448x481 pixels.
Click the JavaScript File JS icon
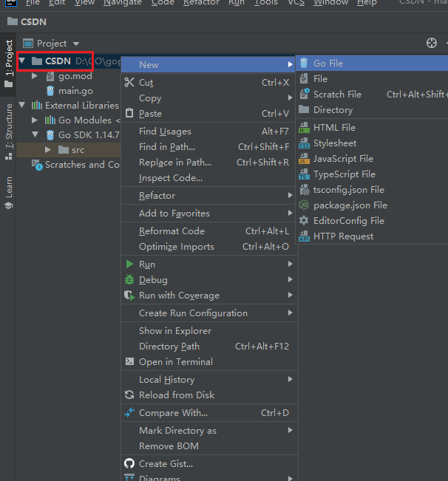[304, 159]
